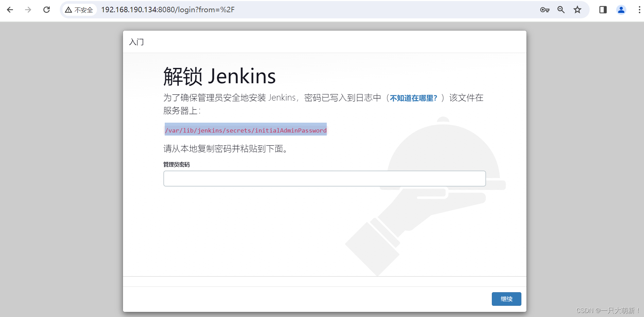Viewport: 644px width, 317px height.
Task: Reload the Jenkins login page
Action: pyautogui.click(x=47, y=10)
